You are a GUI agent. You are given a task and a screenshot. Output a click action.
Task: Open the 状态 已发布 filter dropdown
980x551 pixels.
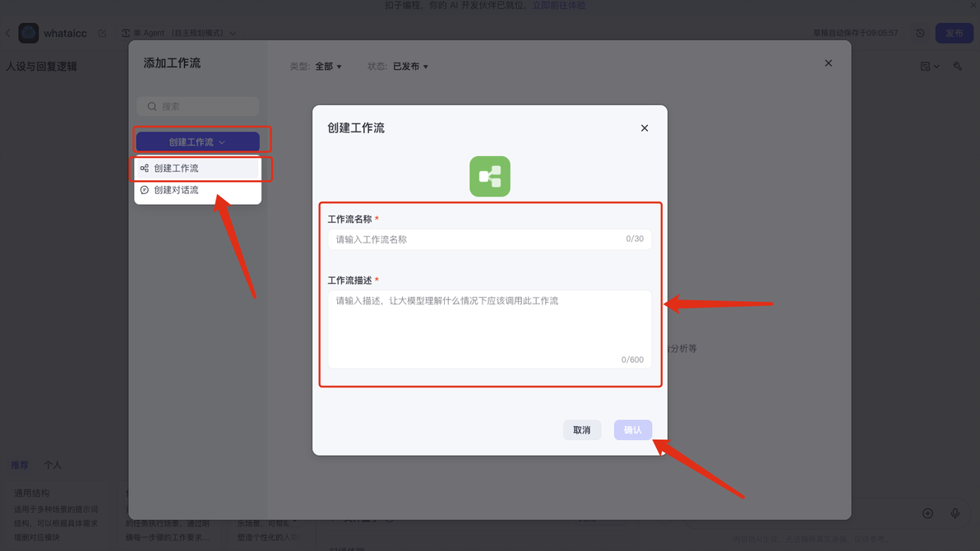[x=410, y=67]
